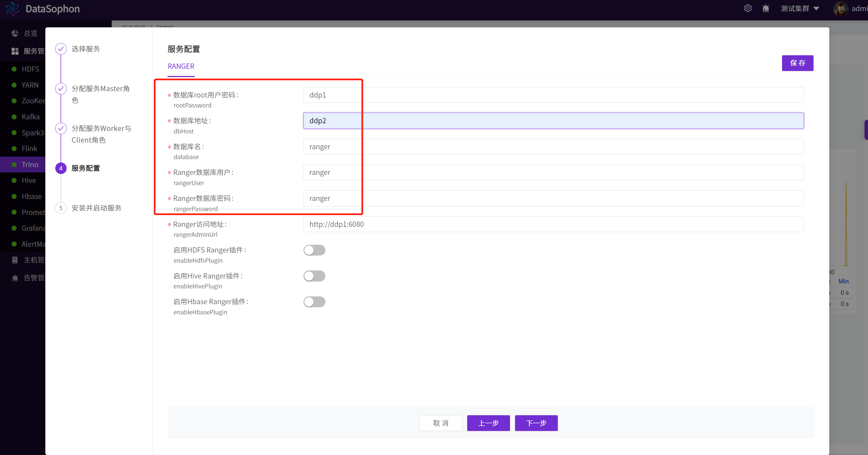Click the 总览 overview sidebar icon
868x455 pixels.
coord(15,33)
